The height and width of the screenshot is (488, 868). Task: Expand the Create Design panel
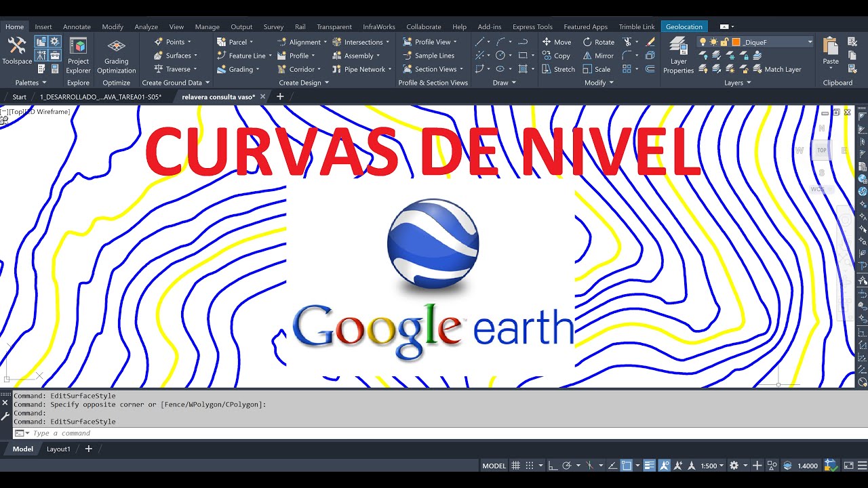point(304,83)
